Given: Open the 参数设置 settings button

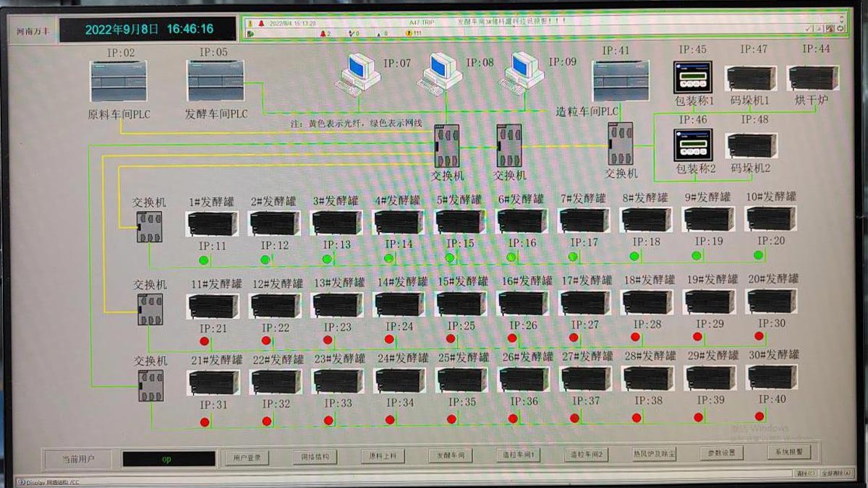Looking at the screenshot, I should click(721, 453).
